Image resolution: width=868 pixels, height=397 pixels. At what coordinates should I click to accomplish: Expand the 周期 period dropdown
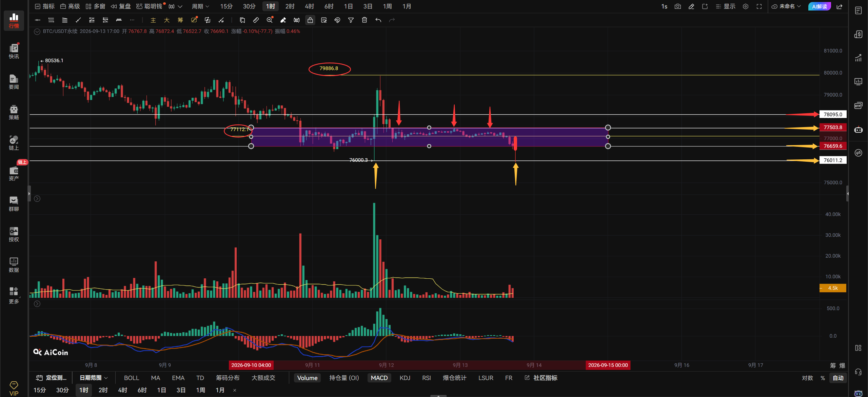pyautogui.click(x=200, y=6)
